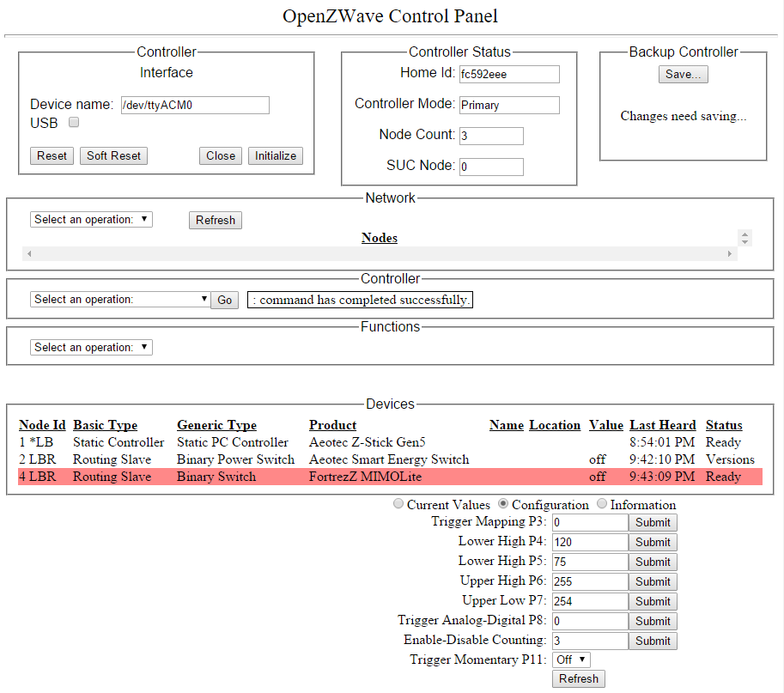Click Save in Backup Controller
Image resolution: width=784 pixels, height=693 pixels.
tap(683, 75)
